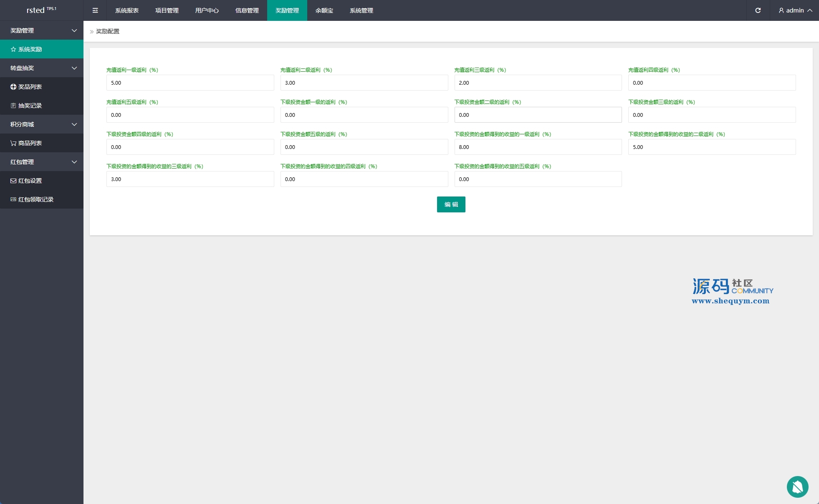Open 用户中心 top menu
Screen dimensions: 819x504
tap(207, 10)
